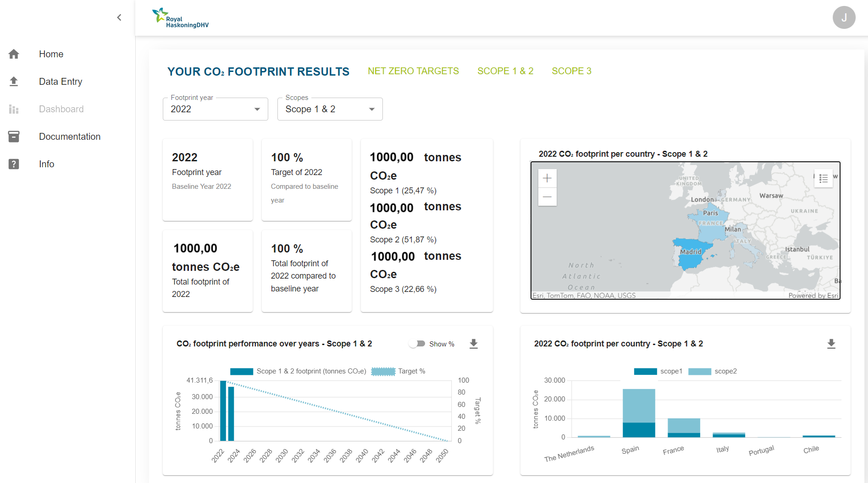The height and width of the screenshot is (483, 868).
Task: Switch to the SCOPE 3 tab
Action: (571, 71)
